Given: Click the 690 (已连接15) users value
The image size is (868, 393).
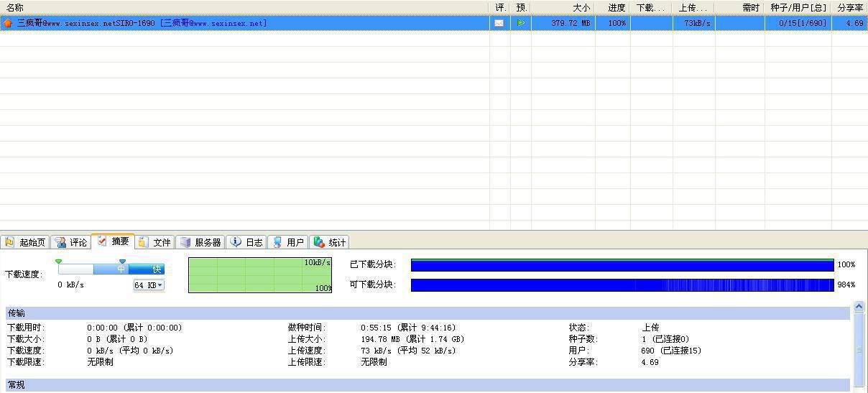Looking at the screenshot, I should click(671, 351).
